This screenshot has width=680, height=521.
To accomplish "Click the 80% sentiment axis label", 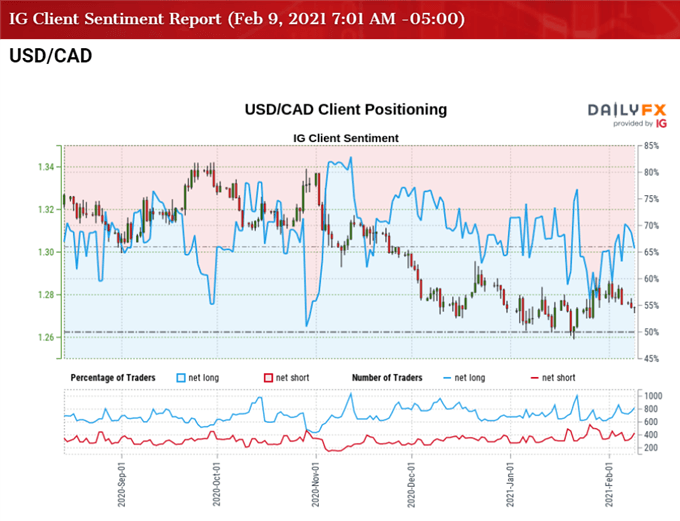I will pyautogui.click(x=651, y=172).
